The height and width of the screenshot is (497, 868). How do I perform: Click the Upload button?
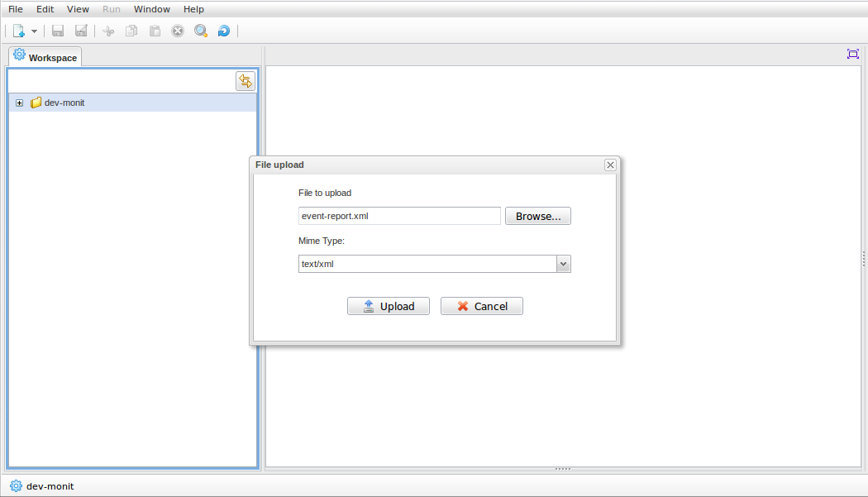click(x=389, y=306)
